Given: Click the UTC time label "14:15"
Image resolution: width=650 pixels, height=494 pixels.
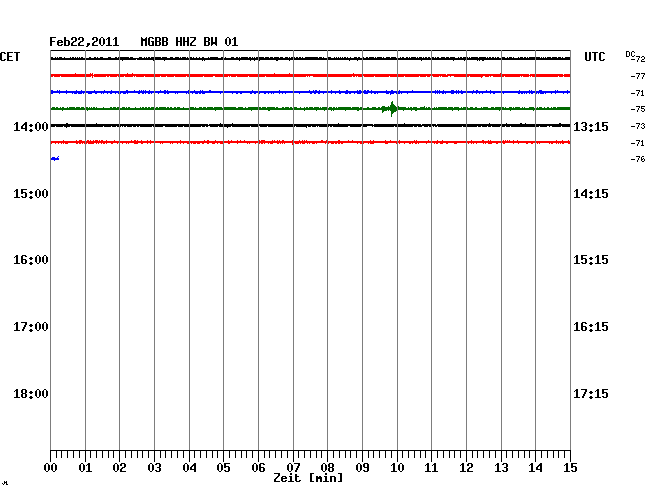Looking at the screenshot, I should [x=591, y=194].
